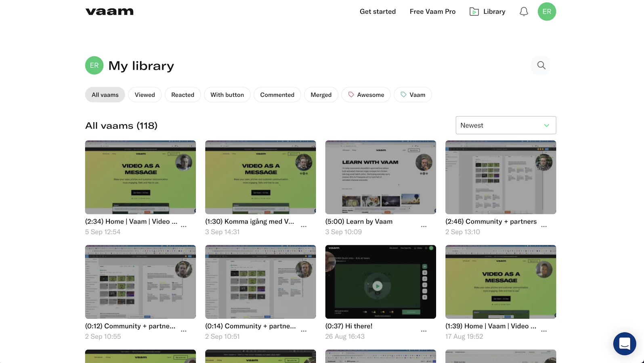The width and height of the screenshot is (644, 363).
Task: Open the notifications bell
Action: coord(524,12)
